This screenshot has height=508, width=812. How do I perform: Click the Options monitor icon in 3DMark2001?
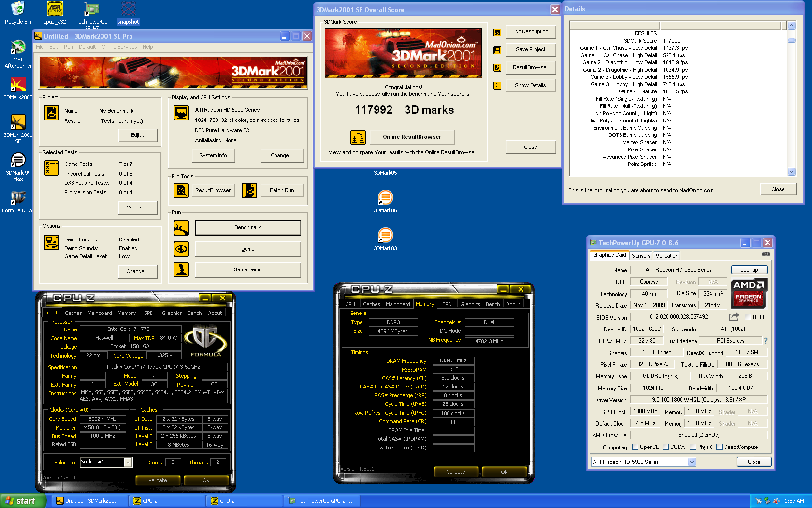(52, 242)
